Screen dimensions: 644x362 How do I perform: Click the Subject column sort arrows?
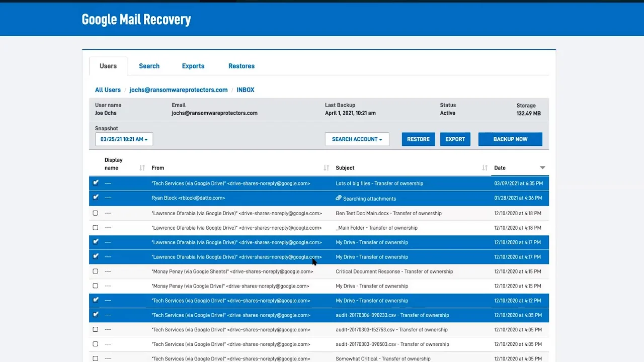(x=485, y=168)
